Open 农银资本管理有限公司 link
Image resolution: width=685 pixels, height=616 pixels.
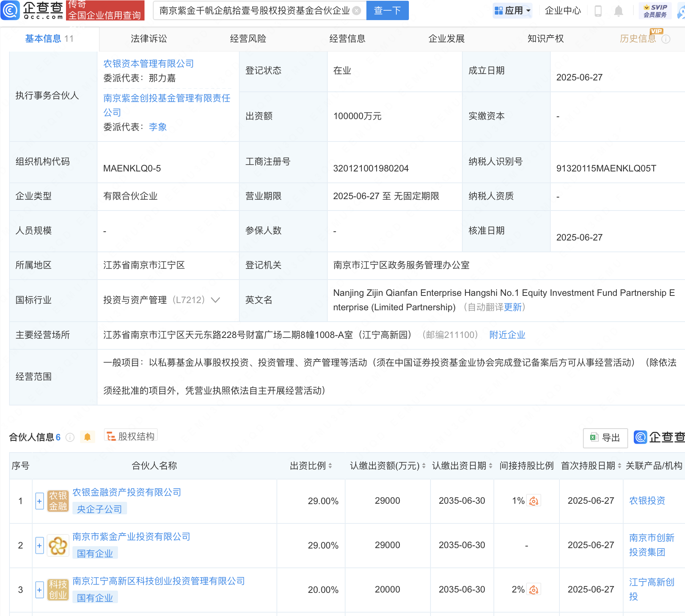(x=149, y=64)
